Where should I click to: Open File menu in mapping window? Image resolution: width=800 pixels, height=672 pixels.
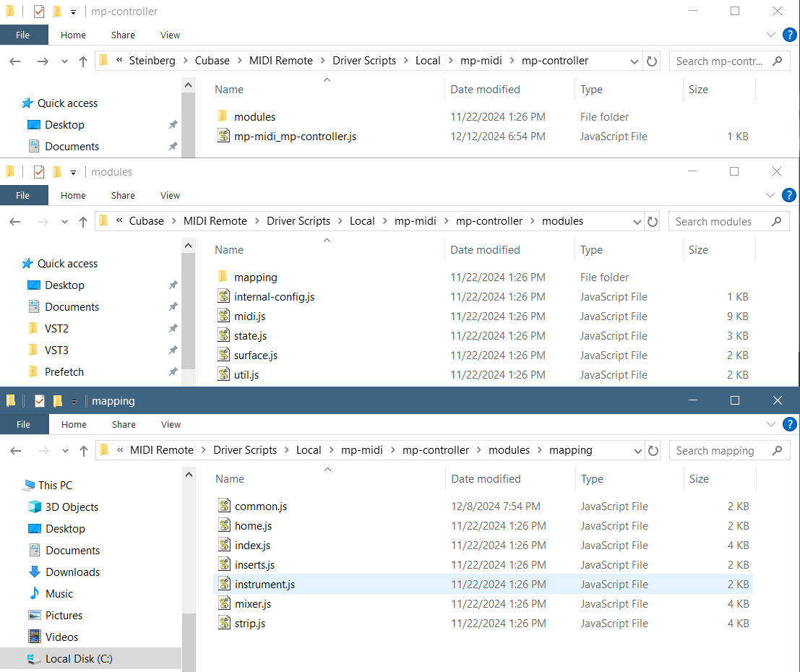[x=24, y=424]
